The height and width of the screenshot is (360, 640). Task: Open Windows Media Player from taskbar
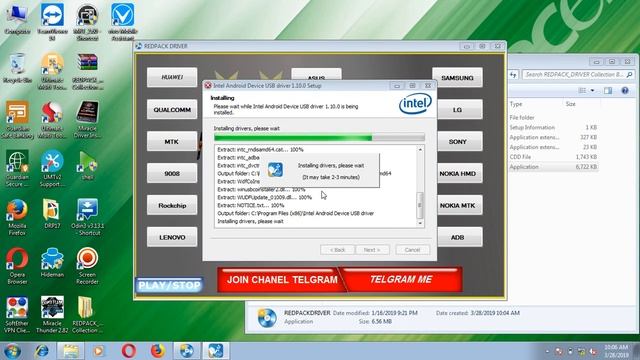(x=98, y=351)
